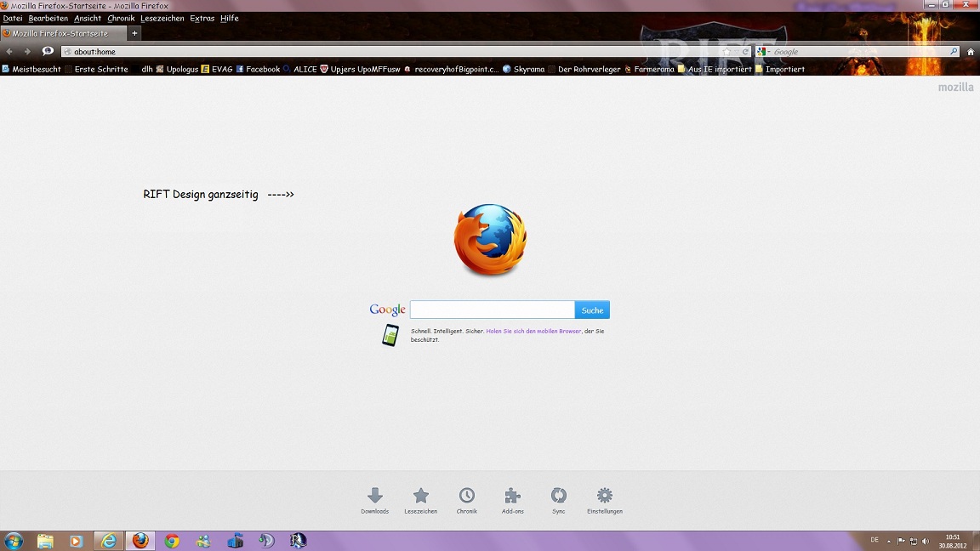Follow 'Holen Sie sich den mobilen Browser' link
The height and width of the screenshot is (551, 980).
click(x=533, y=331)
